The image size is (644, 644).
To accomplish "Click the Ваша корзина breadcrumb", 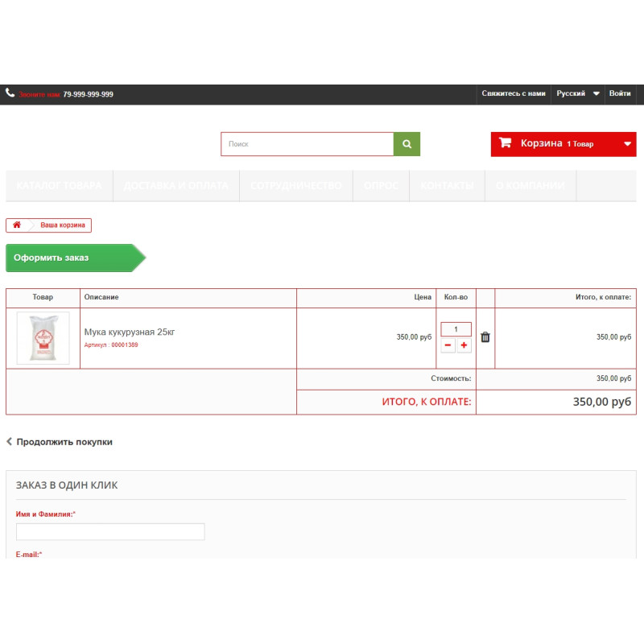I will point(62,225).
